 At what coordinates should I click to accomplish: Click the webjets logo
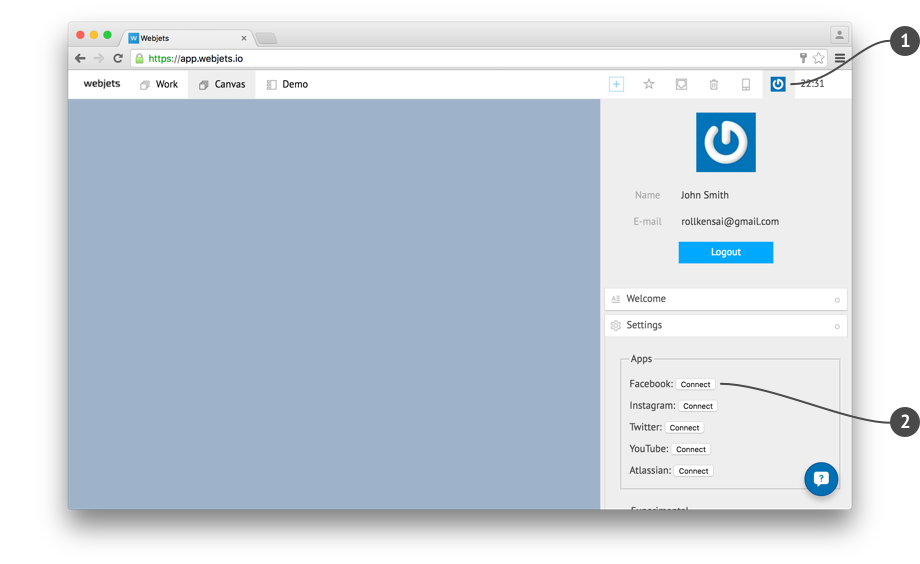(102, 83)
